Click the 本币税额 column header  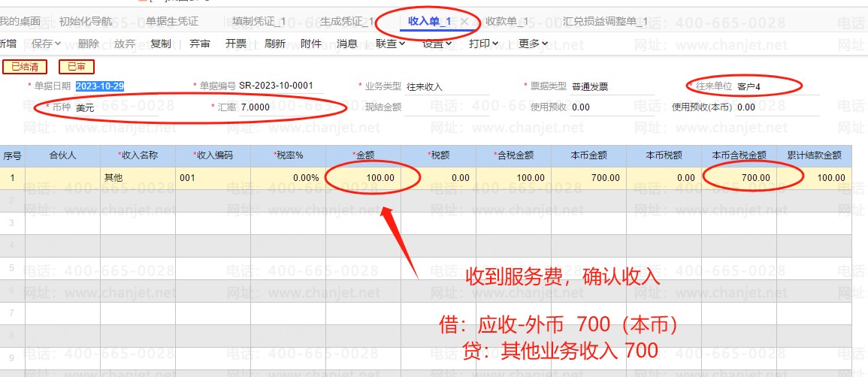(x=664, y=155)
